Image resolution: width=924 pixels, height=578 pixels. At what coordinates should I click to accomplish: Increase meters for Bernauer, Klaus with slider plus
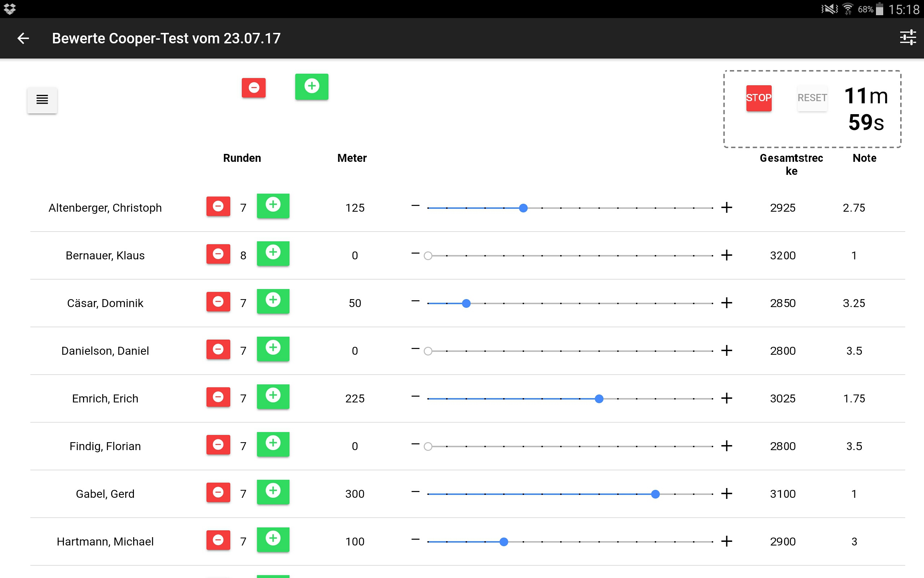coord(727,255)
